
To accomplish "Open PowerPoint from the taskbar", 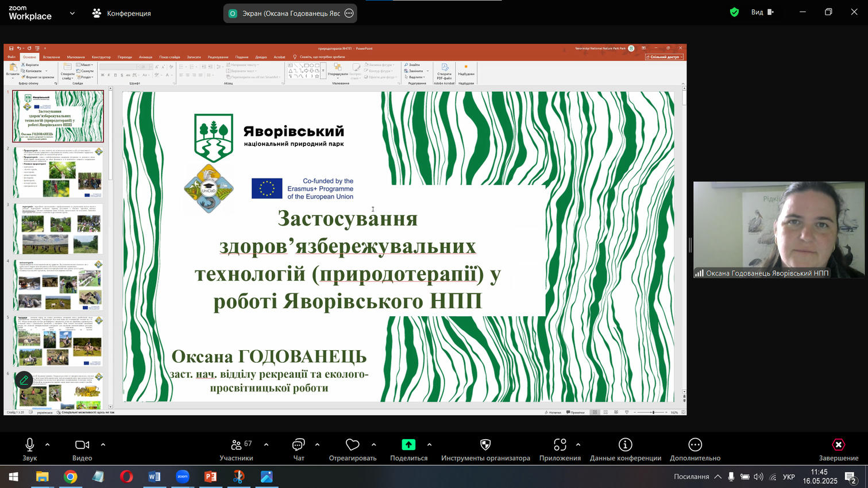I will tap(210, 477).
